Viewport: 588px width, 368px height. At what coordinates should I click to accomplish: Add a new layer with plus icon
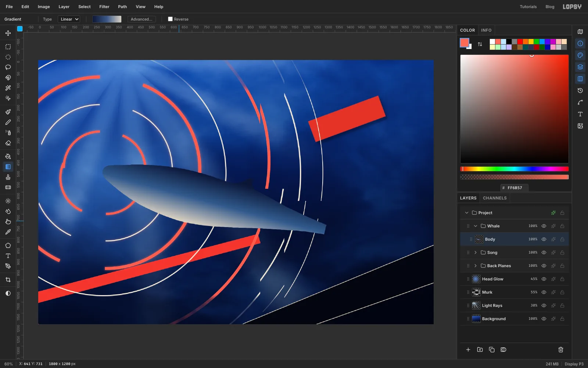[468, 350]
